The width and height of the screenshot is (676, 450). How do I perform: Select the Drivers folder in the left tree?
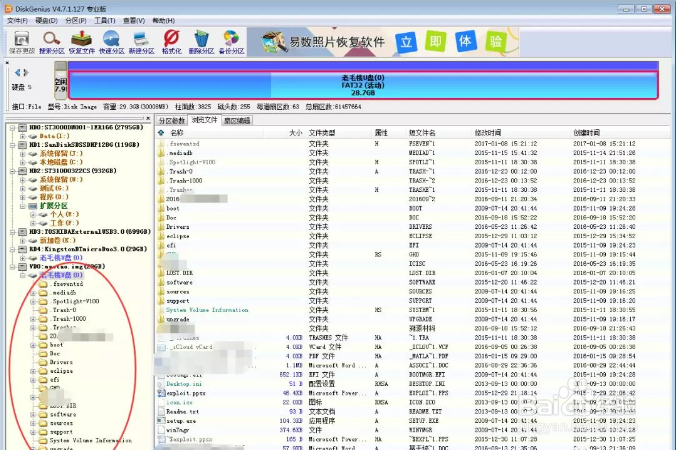(61, 362)
